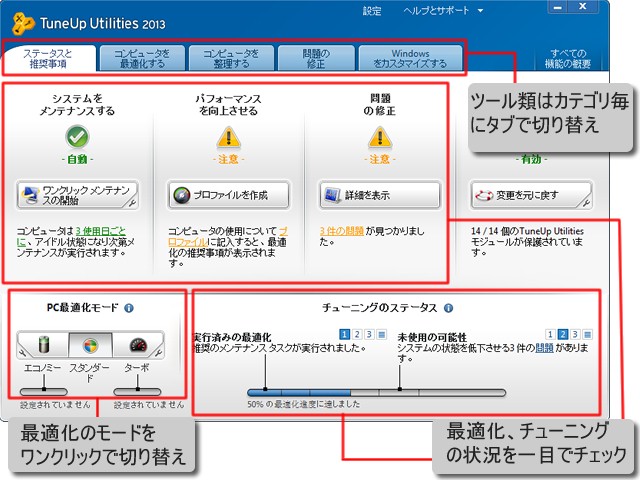This screenshot has width=640, height=480.
Task: Show page 3 of 未使用の可能性
Action: (575, 335)
